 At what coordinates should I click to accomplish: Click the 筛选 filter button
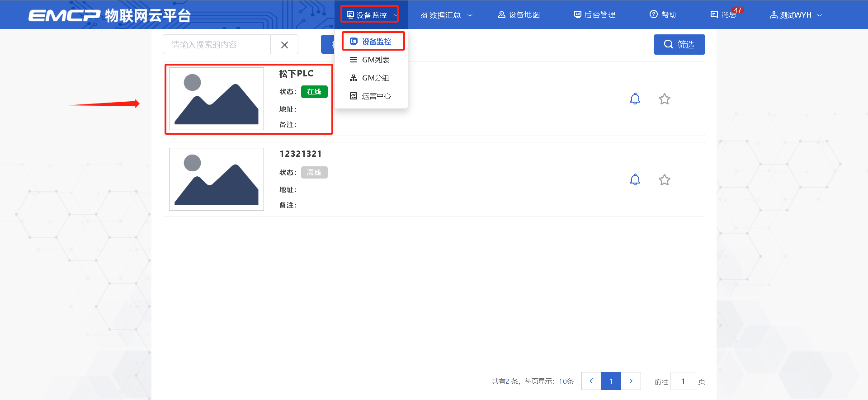point(679,44)
